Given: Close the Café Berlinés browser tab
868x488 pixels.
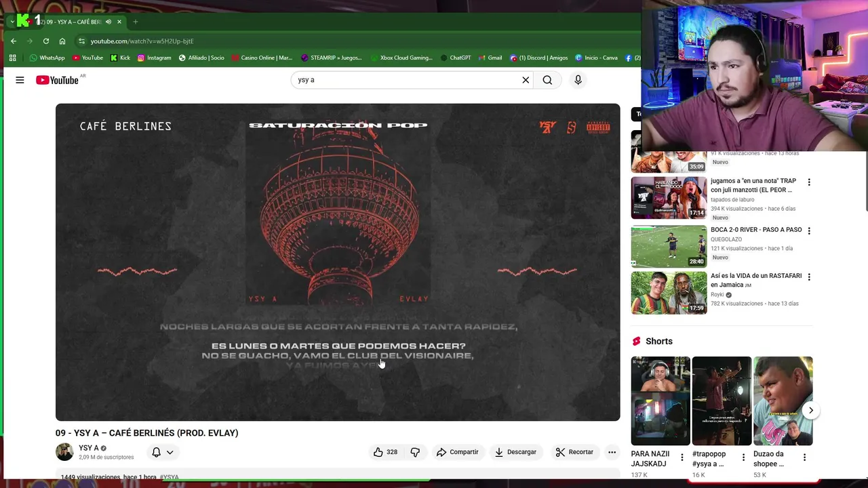Looking at the screenshot, I should tap(119, 22).
